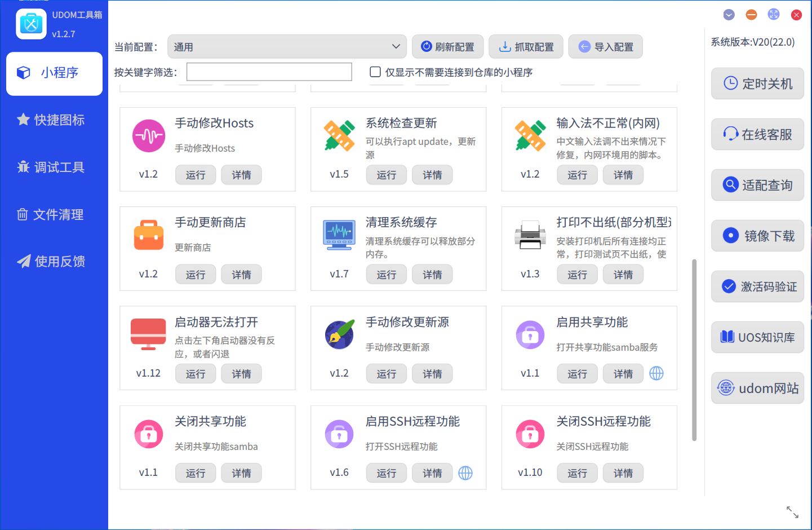This screenshot has height=530, width=812.
Task: Open the 调试工具 sidebar tab
Action: click(x=51, y=167)
